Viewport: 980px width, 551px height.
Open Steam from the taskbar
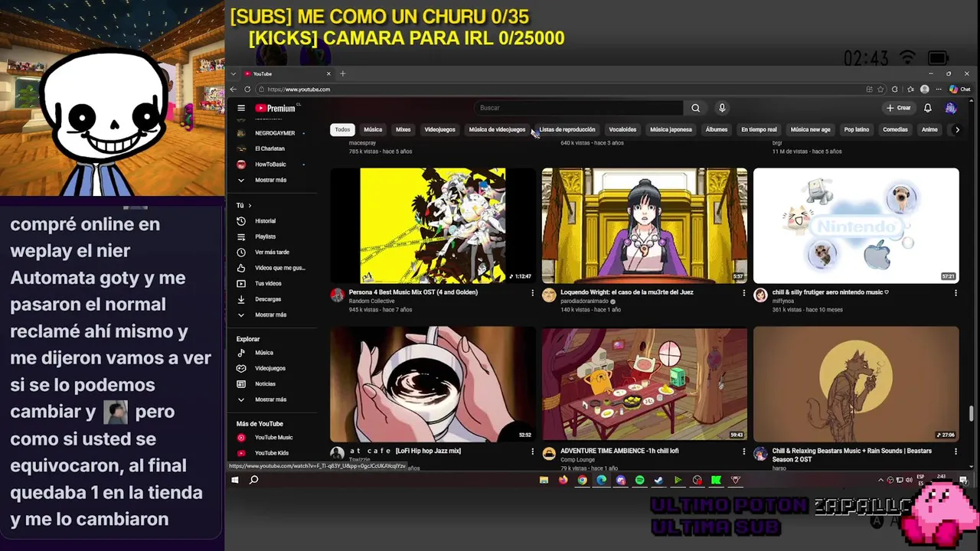point(658,480)
